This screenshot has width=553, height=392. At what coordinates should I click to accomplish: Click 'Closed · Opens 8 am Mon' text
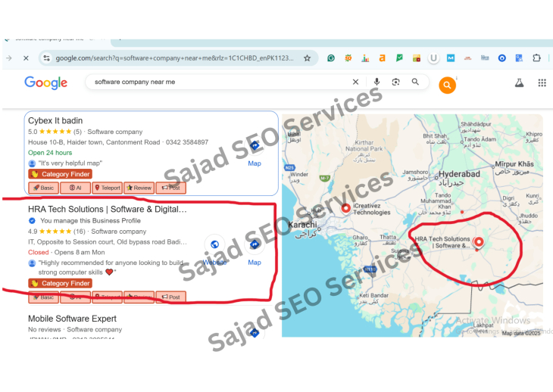[x=67, y=253]
